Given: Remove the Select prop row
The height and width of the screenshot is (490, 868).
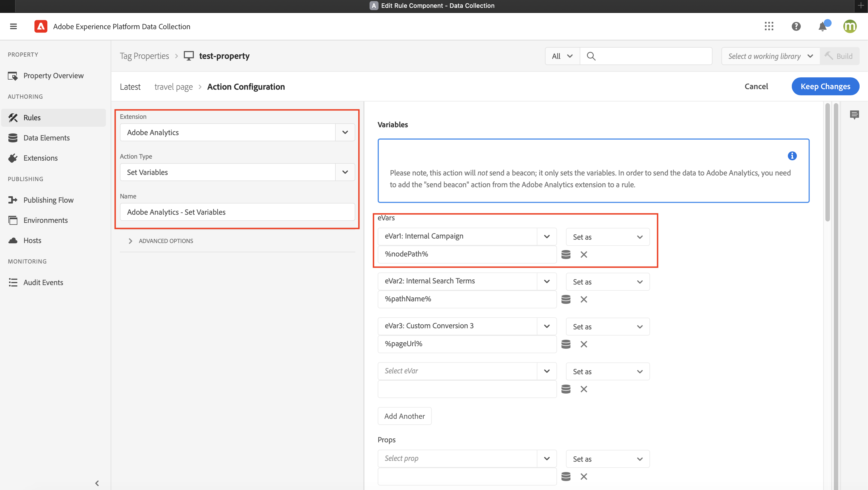Looking at the screenshot, I should pyautogui.click(x=584, y=477).
